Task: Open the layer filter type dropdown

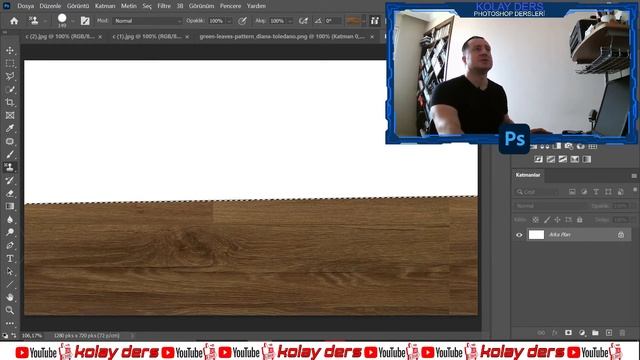Action: 537,192
